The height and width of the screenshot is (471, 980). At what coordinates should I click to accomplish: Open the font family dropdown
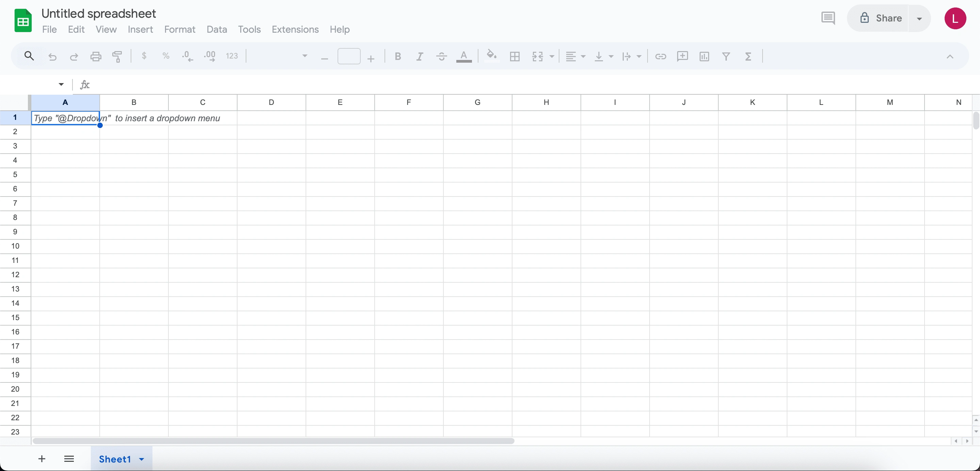click(x=280, y=56)
